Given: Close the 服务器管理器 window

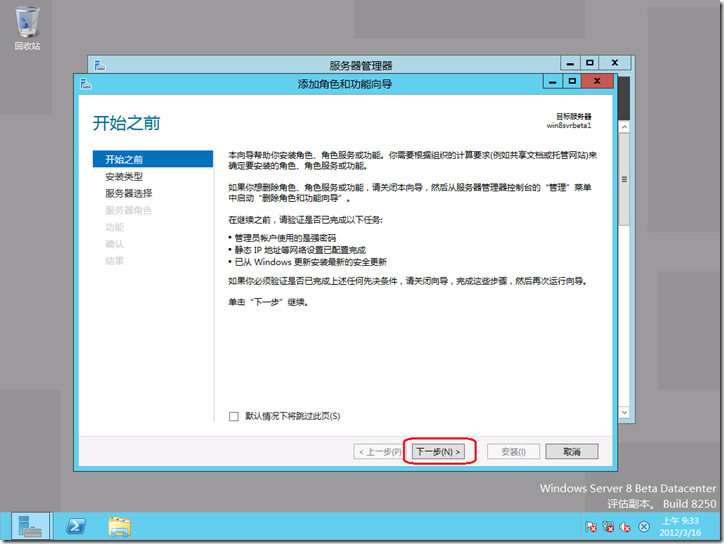Looking at the screenshot, I should [615, 63].
